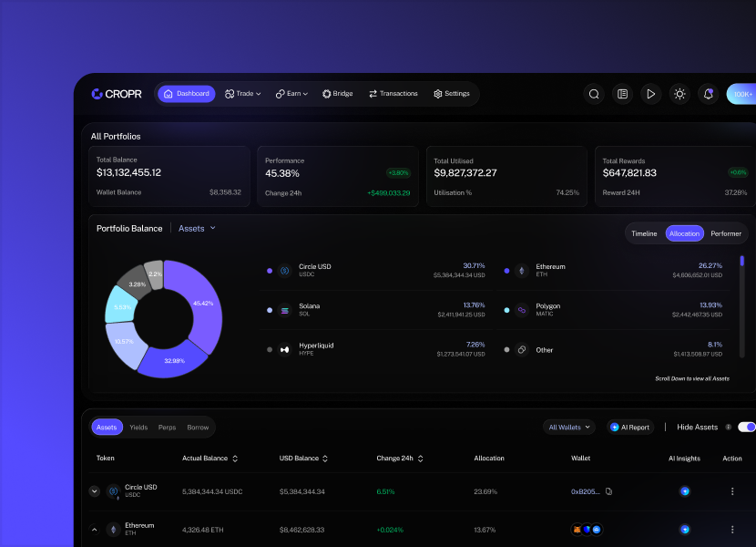Image resolution: width=756 pixels, height=547 pixels.
Task: Toggle the Hide Assets switch
Action: point(747,427)
